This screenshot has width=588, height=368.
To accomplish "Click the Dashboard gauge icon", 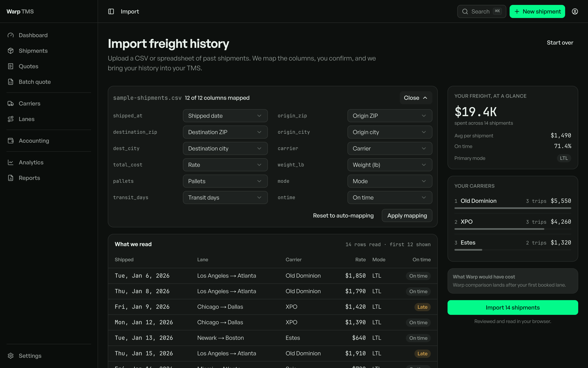I will click(x=11, y=35).
